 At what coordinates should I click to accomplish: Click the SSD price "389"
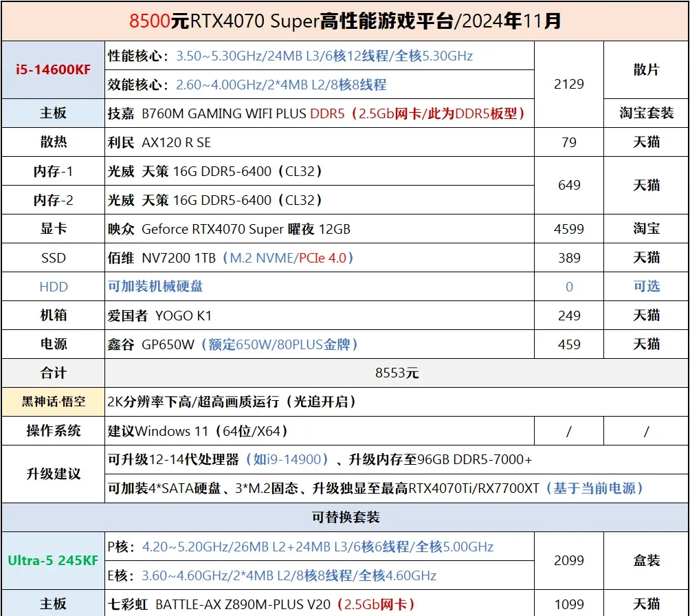(568, 258)
